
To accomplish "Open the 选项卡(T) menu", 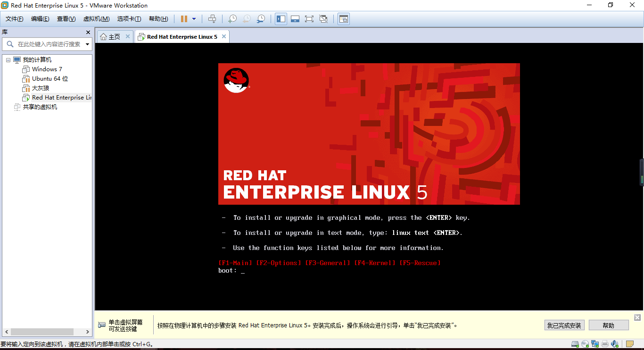I will coord(129,19).
